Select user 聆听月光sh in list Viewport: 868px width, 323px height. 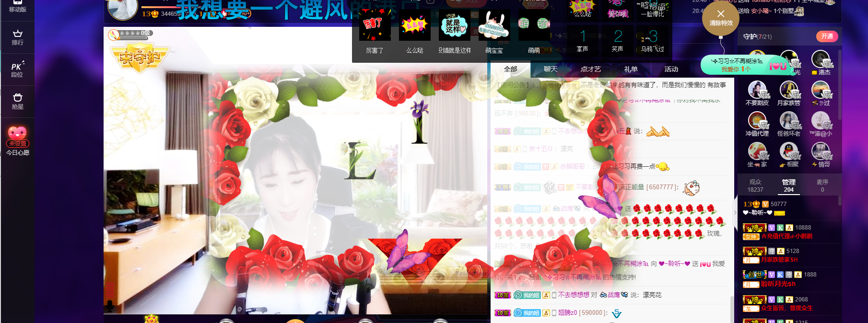click(778, 284)
